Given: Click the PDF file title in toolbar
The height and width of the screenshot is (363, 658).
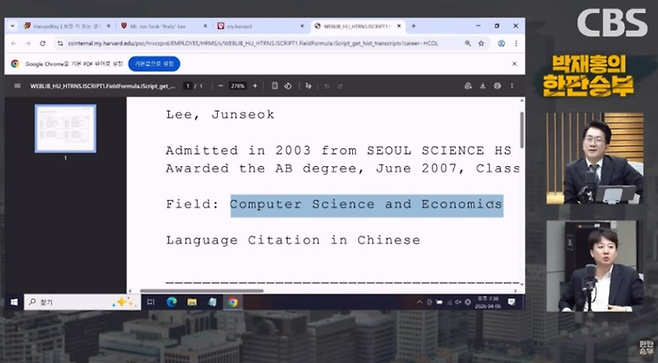Looking at the screenshot, I should click(103, 86).
